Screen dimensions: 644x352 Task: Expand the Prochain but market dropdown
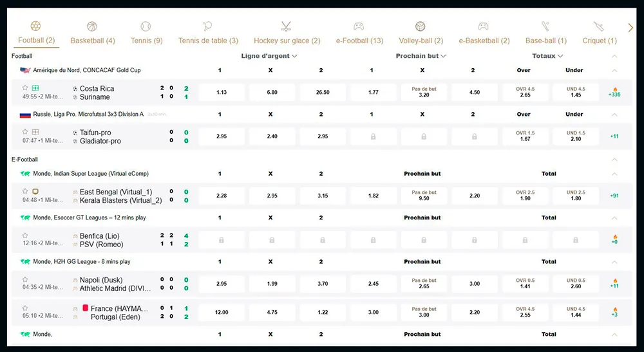point(421,56)
